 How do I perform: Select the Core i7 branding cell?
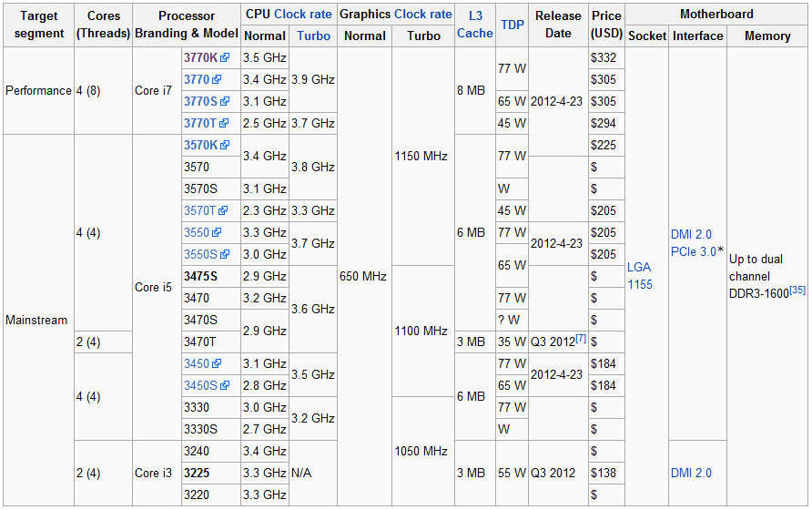pos(157,91)
